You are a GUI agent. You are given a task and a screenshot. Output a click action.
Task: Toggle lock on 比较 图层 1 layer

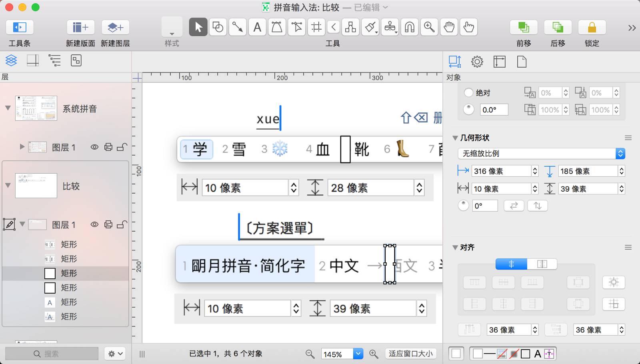(x=122, y=224)
